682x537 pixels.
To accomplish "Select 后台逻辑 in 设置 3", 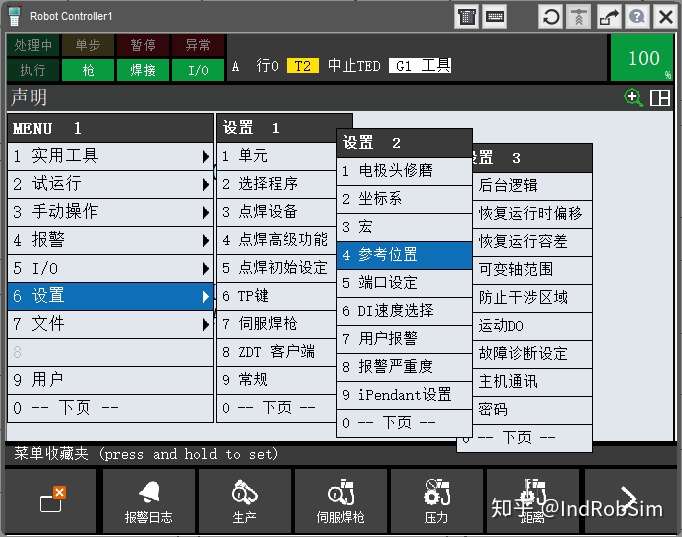I will pyautogui.click(x=532, y=186).
